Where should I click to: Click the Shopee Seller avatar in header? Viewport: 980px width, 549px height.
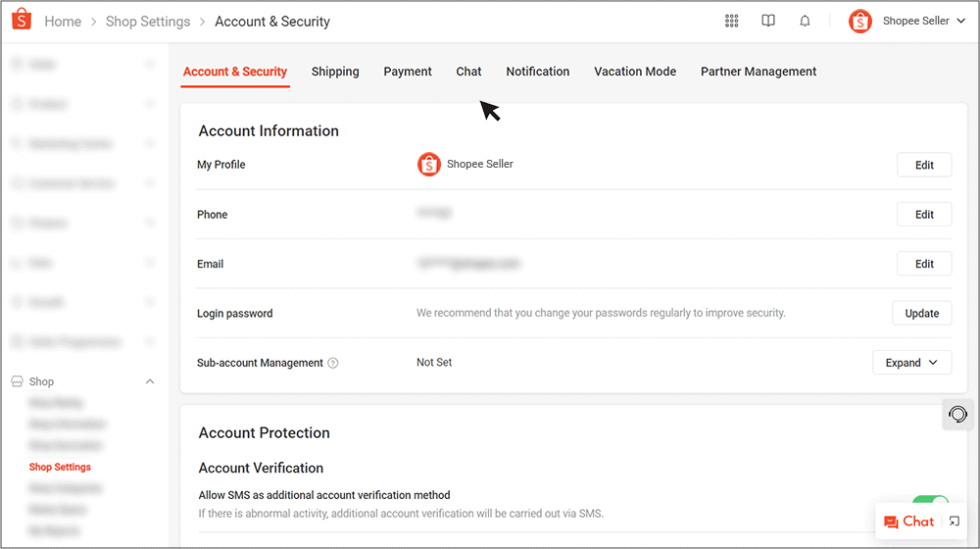click(860, 21)
